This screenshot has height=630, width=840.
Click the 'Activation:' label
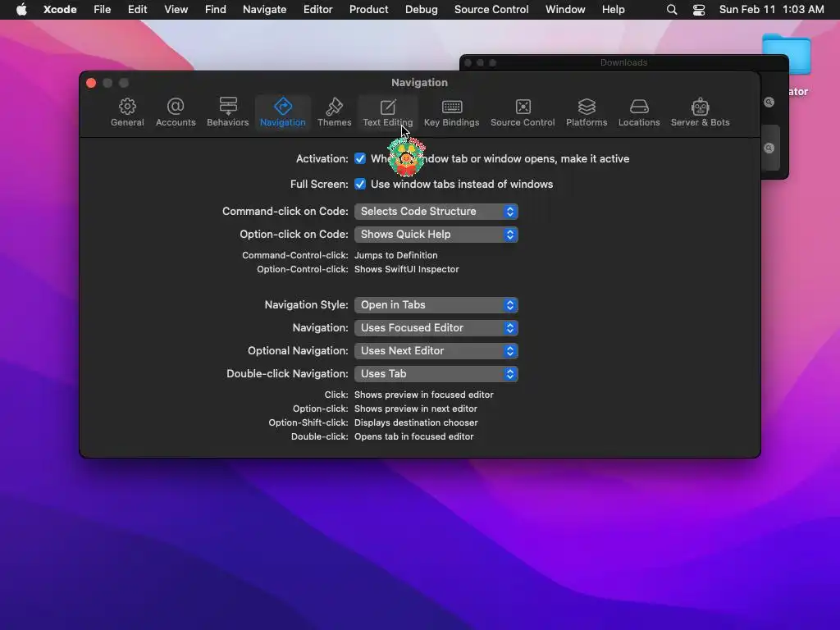pyautogui.click(x=322, y=158)
